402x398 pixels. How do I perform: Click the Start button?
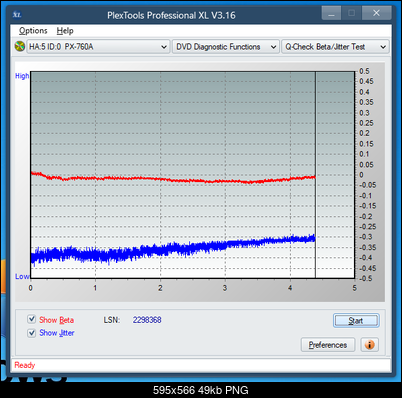[x=356, y=321]
